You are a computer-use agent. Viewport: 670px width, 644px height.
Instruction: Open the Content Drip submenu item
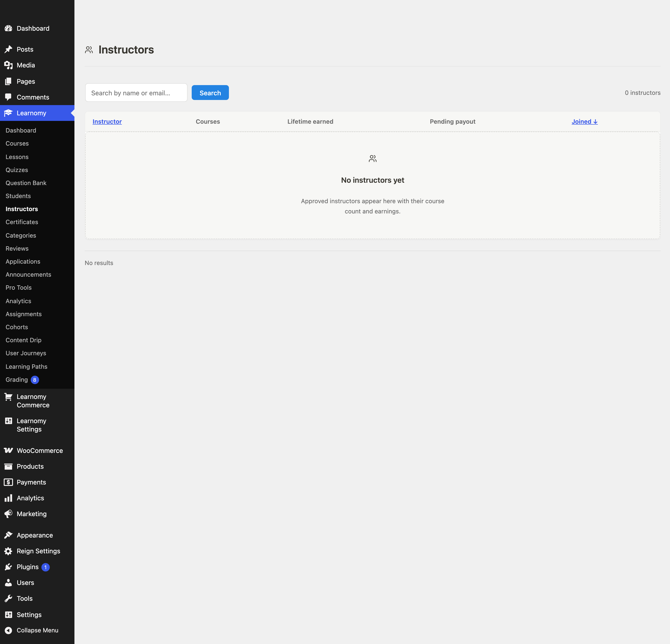click(23, 340)
